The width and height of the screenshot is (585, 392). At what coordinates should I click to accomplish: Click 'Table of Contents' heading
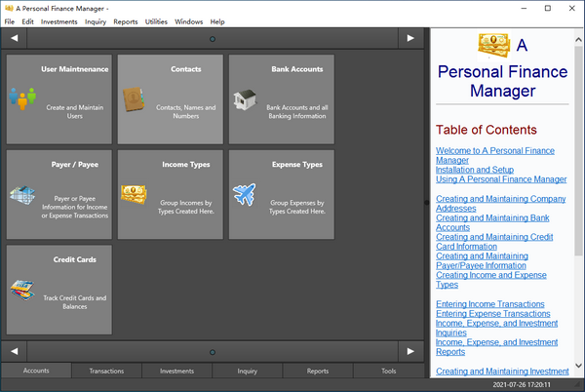[487, 130]
